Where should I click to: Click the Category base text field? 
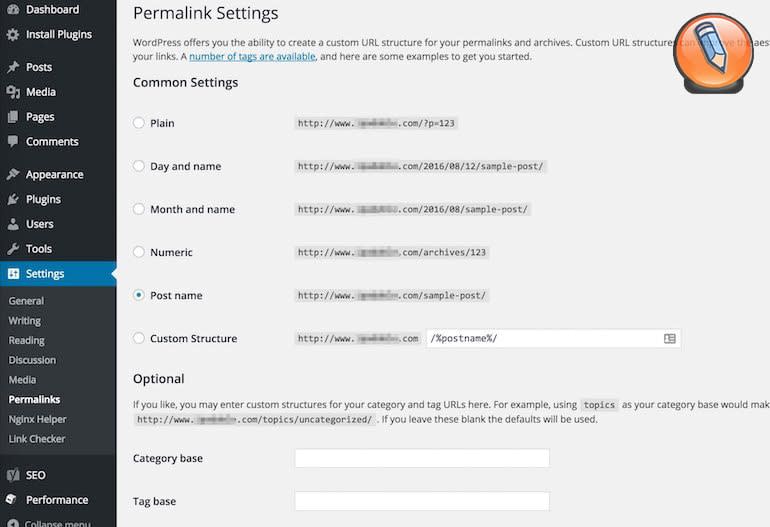pyautogui.click(x=422, y=458)
